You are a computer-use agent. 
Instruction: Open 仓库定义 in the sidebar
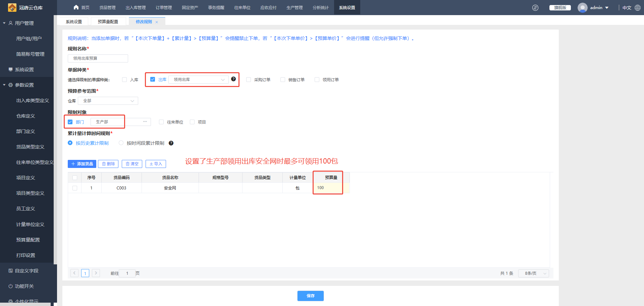click(x=25, y=116)
